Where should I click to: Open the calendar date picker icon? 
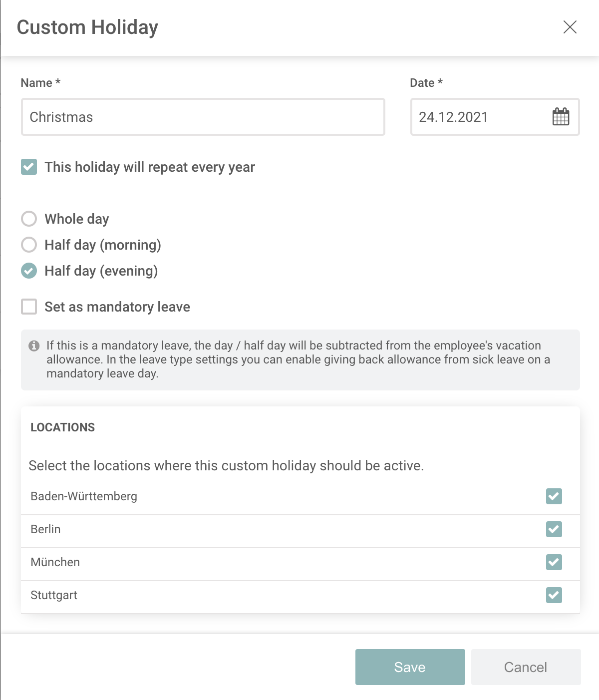coord(561,117)
